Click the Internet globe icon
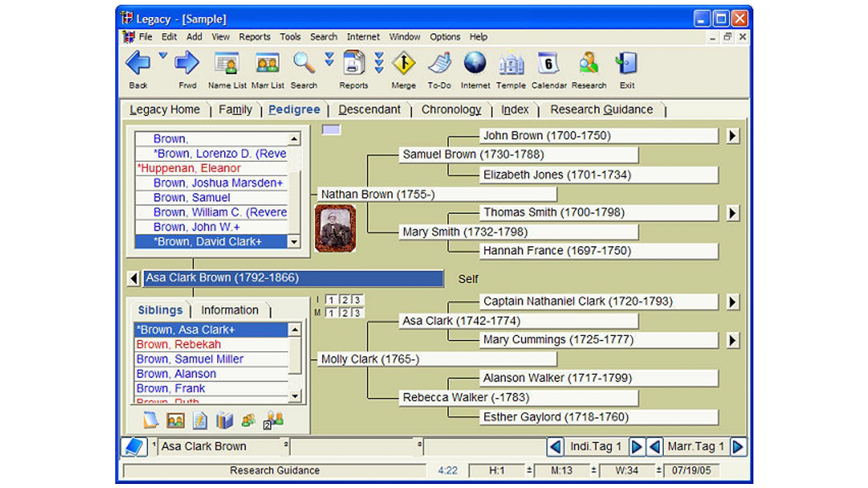Viewport: 868px width, 488px height. (x=475, y=63)
